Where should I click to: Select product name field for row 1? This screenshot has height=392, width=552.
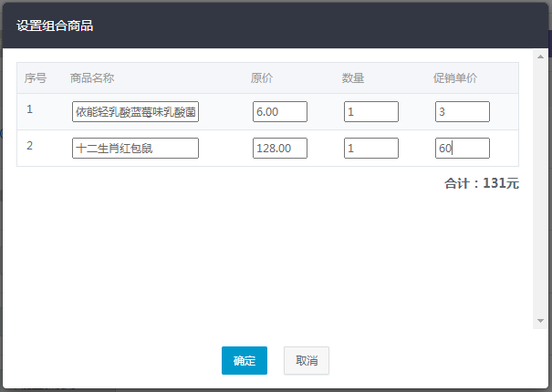pos(136,111)
